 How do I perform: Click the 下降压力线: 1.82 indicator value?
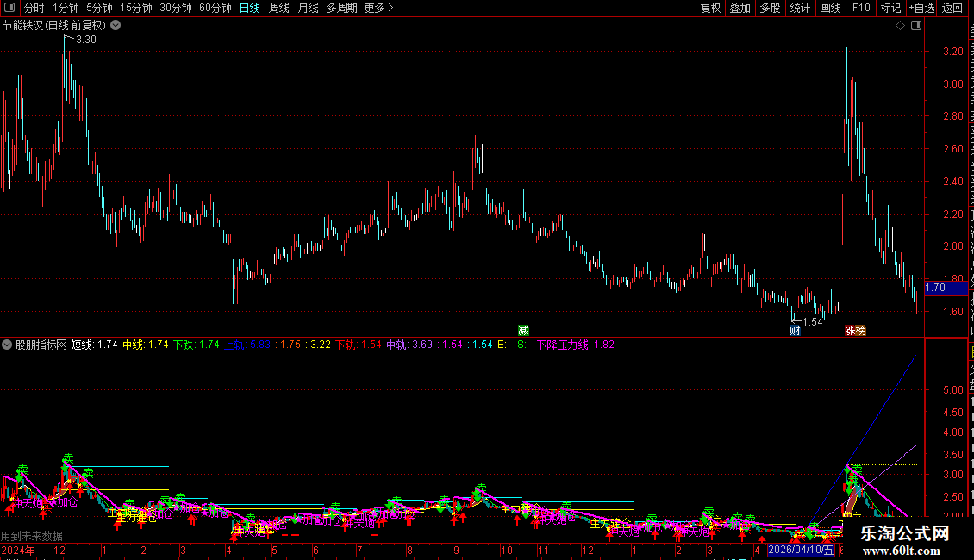575,345
